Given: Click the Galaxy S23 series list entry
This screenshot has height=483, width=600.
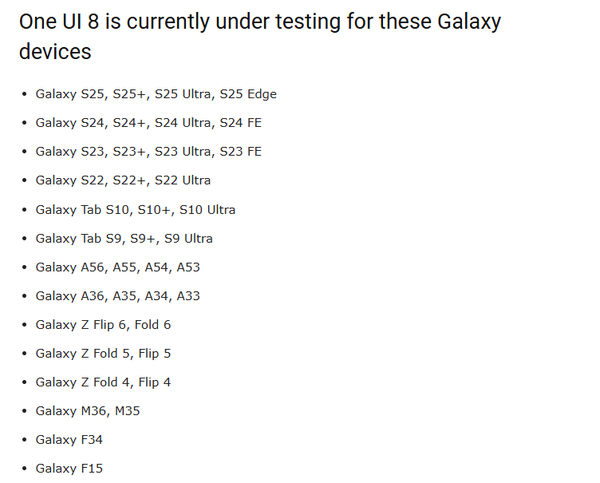Looking at the screenshot, I should coord(148,152).
